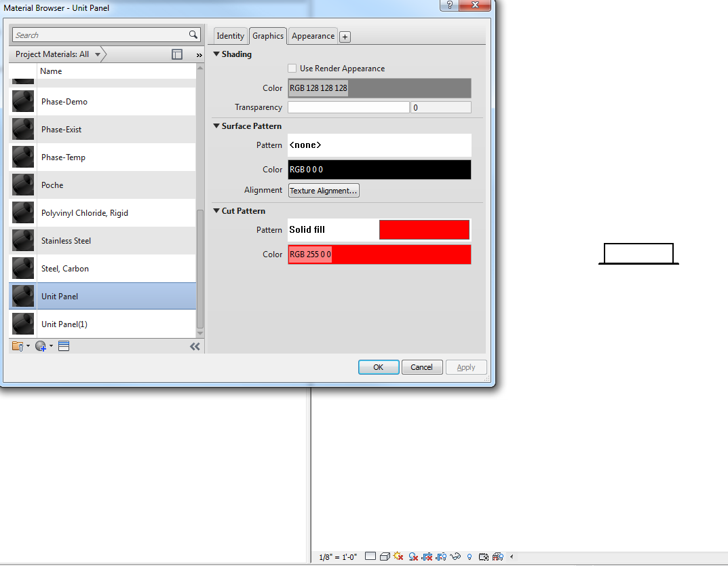Click the view scale 1/8" = 1'-0"
Screen dimensions: 728x566
tap(338, 556)
